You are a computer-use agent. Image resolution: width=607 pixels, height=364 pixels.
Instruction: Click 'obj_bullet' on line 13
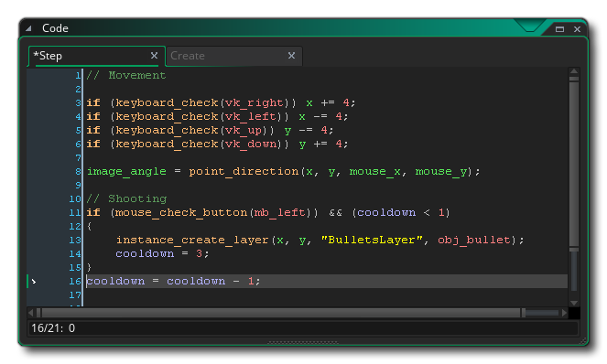point(474,241)
